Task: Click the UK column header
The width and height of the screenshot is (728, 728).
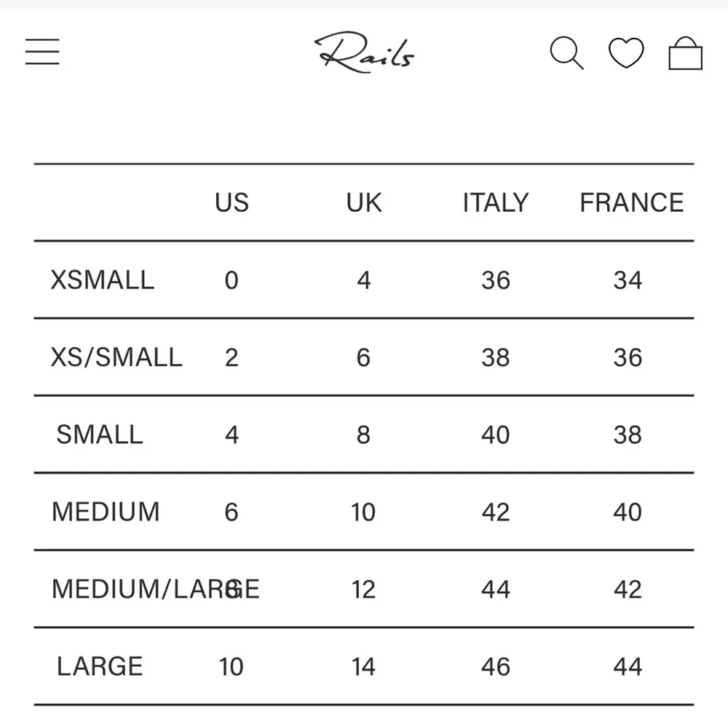Action: click(x=364, y=202)
